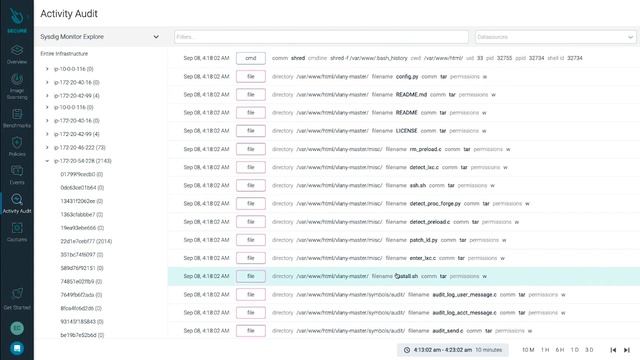Set time range to 10 M

[528, 350]
